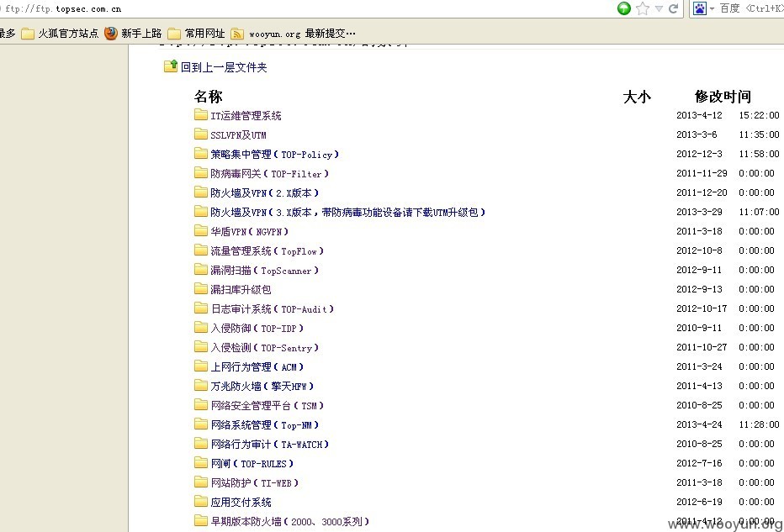Open folder IT运维管理系统
The height and width of the screenshot is (532, 784).
coord(246,116)
